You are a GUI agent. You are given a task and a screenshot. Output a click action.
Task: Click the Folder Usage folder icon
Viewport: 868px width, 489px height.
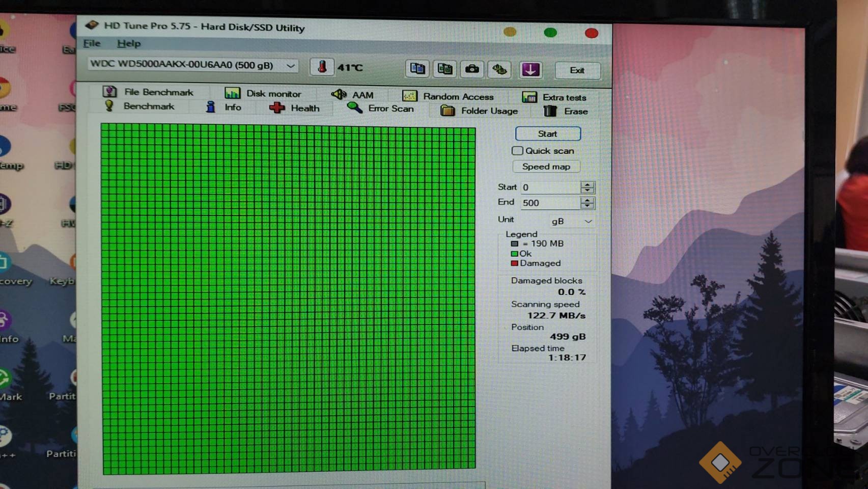tap(447, 110)
